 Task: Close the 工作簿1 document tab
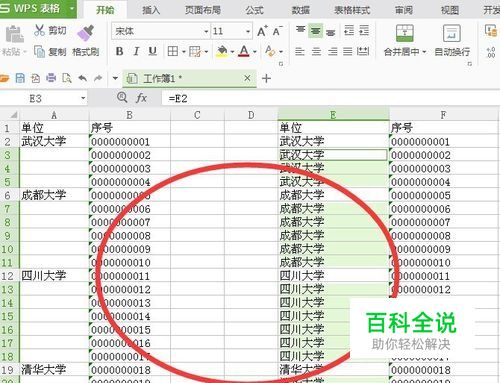click(x=247, y=78)
